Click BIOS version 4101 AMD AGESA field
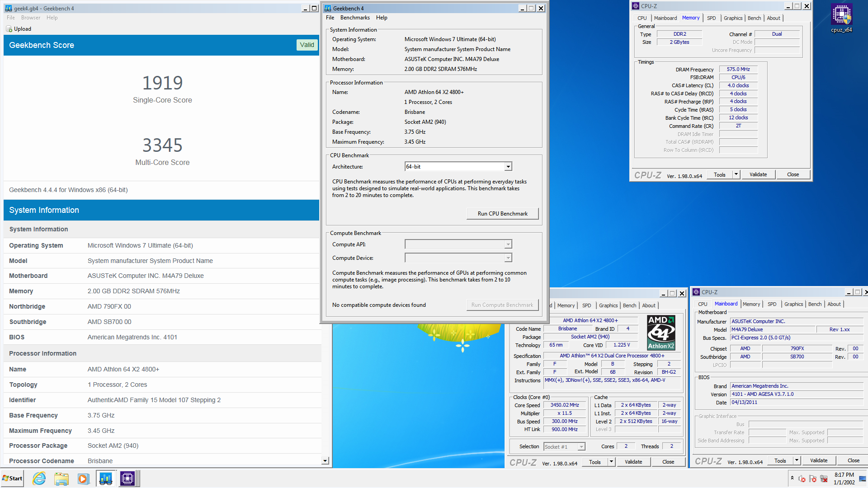The height and width of the screenshot is (488, 868). pos(797,394)
